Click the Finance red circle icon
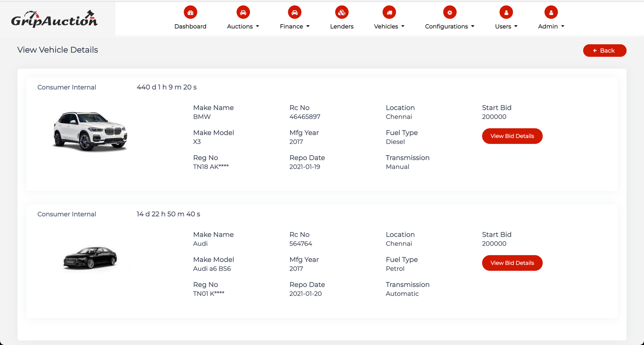 point(295,12)
